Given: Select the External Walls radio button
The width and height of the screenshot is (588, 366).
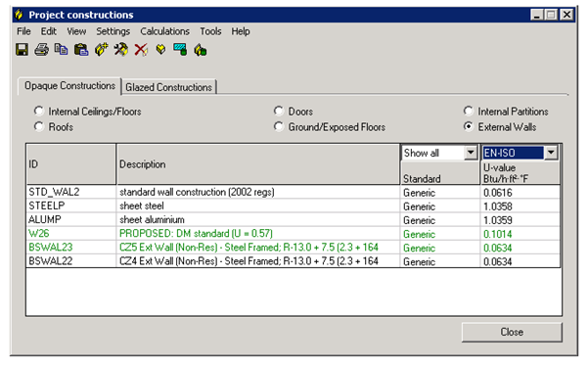Looking at the screenshot, I should click(x=468, y=127).
